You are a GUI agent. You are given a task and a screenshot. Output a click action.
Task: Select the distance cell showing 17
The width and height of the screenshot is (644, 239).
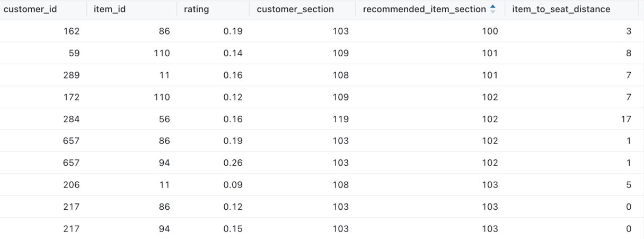point(626,119)
